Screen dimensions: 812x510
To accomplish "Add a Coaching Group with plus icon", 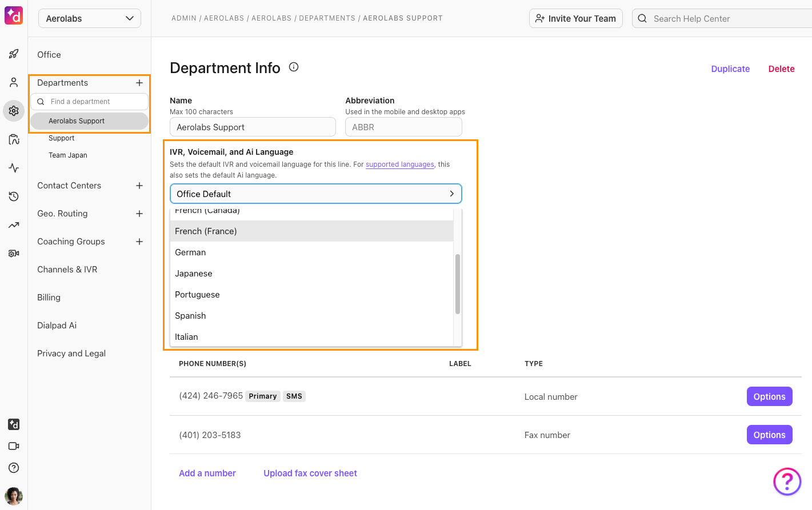I will tap(139, 242).
